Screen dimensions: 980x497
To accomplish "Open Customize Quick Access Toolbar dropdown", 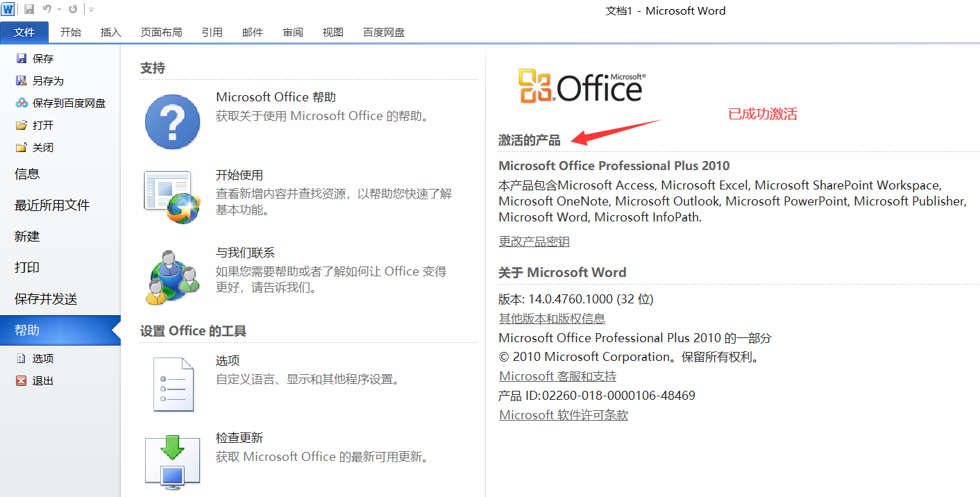I will point(92,10).
